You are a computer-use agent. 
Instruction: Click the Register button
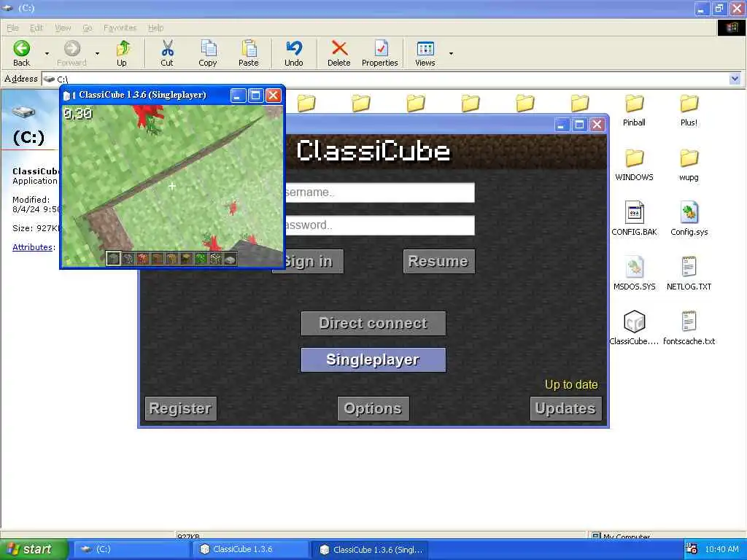pos(181,408)
